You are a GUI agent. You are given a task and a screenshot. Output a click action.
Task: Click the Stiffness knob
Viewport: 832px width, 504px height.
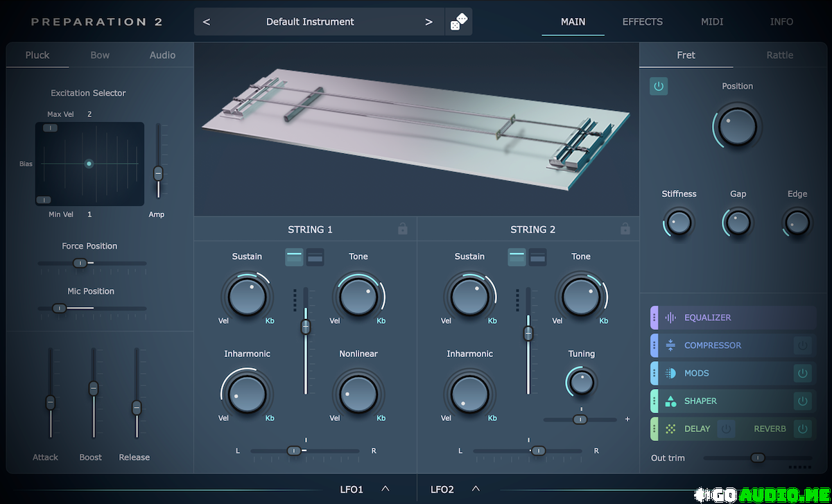click(679, 223)
